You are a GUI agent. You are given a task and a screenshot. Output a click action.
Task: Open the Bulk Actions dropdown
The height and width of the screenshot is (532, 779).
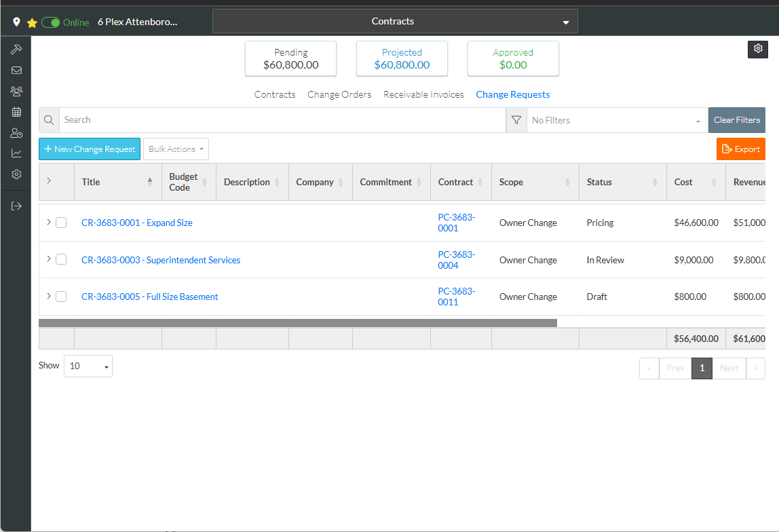click(x=176, y=149)
